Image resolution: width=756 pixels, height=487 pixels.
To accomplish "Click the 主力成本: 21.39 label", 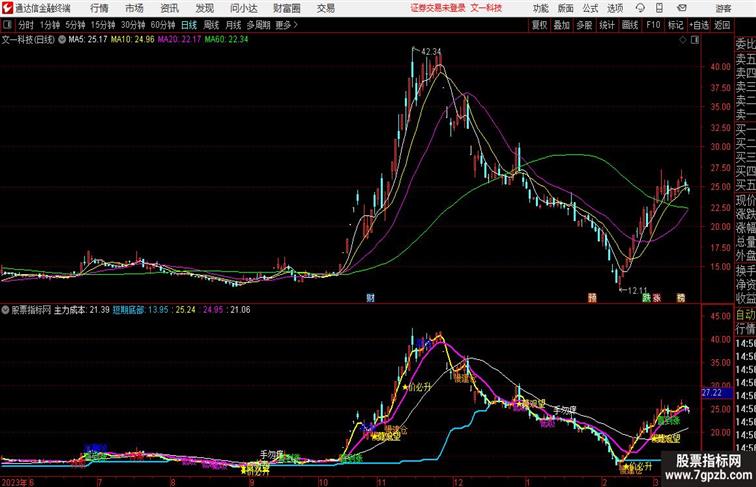I will tap(81, 310).
